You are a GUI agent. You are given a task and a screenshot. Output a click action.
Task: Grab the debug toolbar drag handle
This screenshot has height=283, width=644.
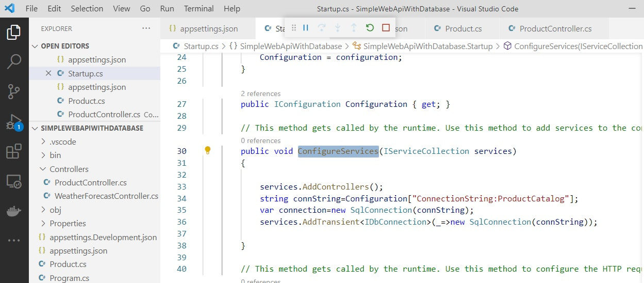[294, 28]
